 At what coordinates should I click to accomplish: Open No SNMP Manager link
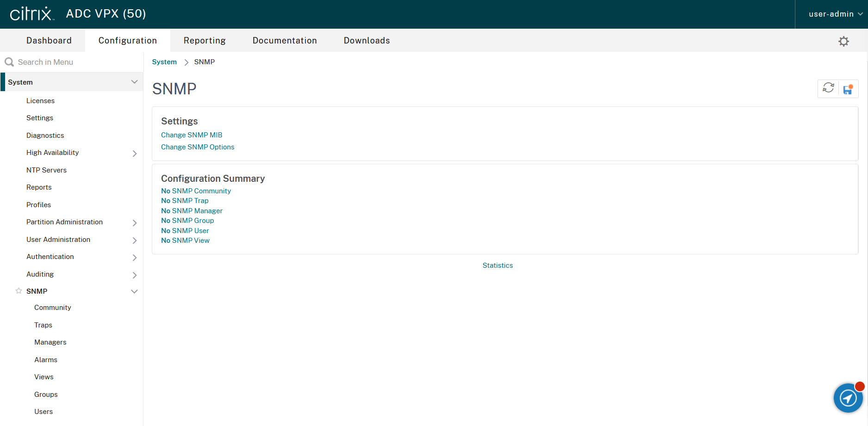pos(192,211)
